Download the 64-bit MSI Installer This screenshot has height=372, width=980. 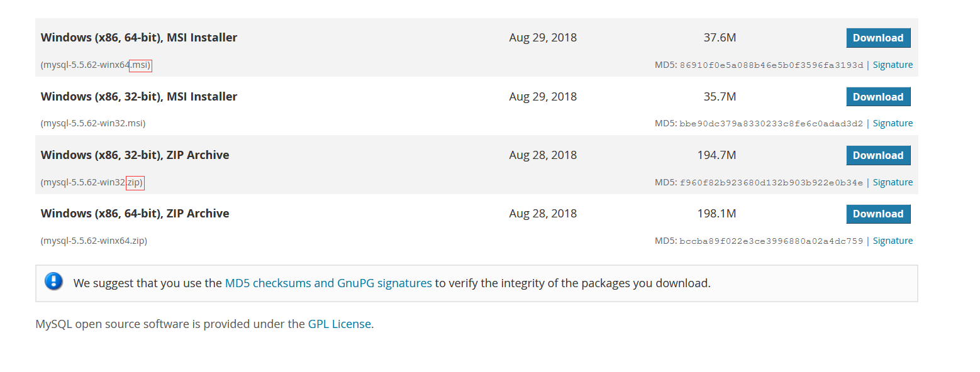click(878, 38)
